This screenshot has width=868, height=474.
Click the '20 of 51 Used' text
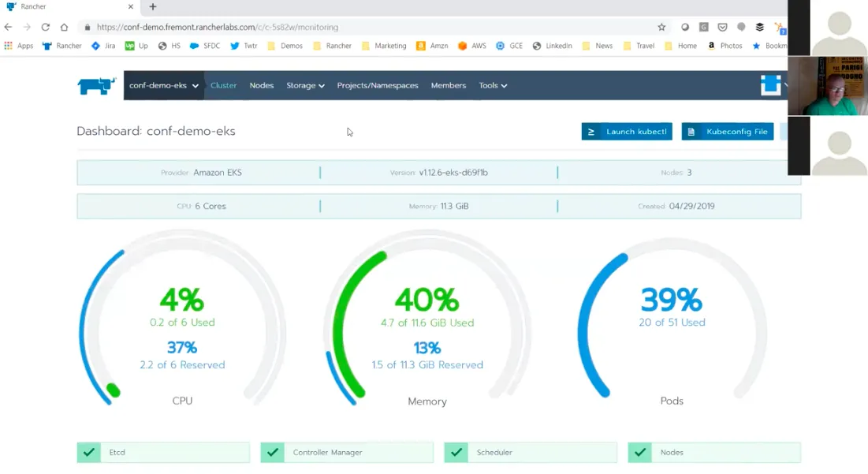coord(672,323)
